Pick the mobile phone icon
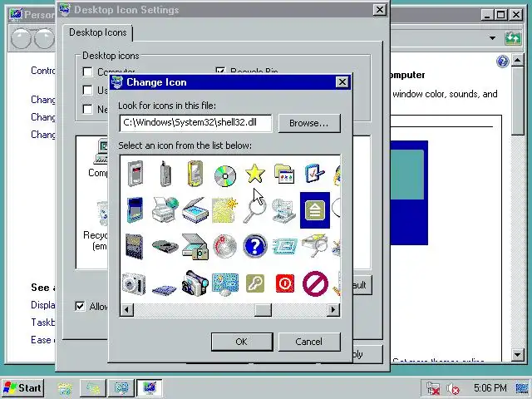 pos(165,174)
